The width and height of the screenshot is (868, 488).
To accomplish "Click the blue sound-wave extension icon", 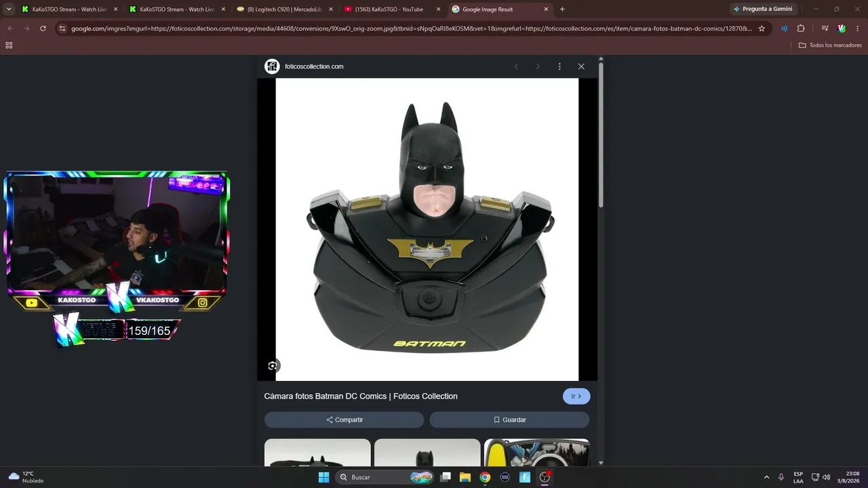I will pyautogui.click(x=784, y=28).
